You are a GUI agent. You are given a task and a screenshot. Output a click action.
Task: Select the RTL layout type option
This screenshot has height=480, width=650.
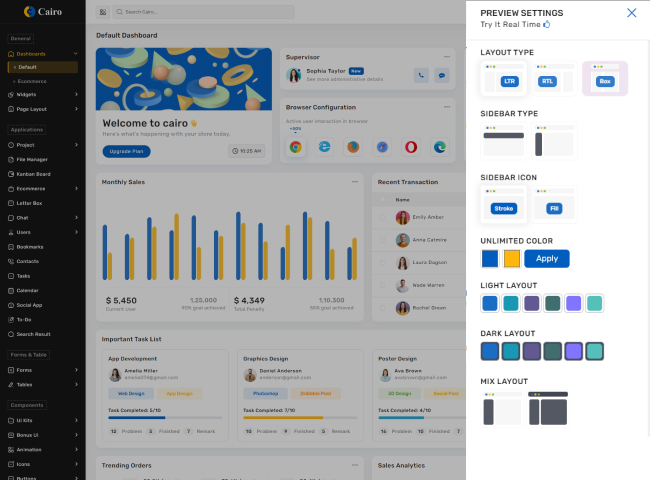coord(548,79)
